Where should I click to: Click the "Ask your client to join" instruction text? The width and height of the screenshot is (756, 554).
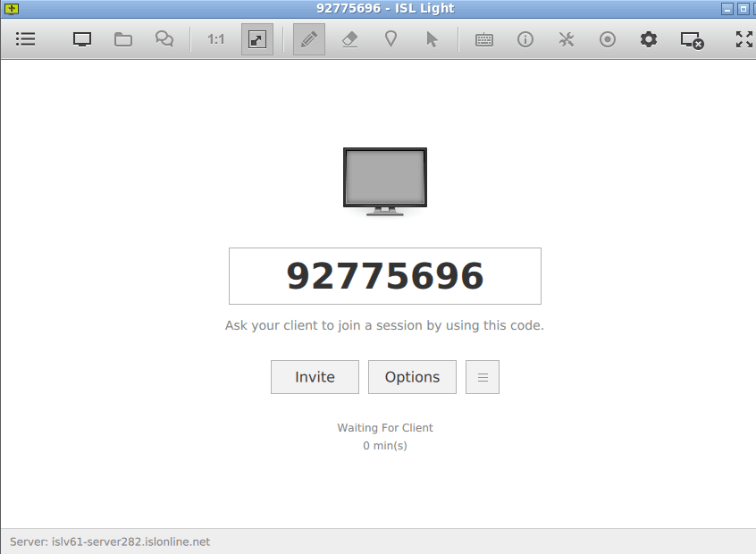pos(385,325)
